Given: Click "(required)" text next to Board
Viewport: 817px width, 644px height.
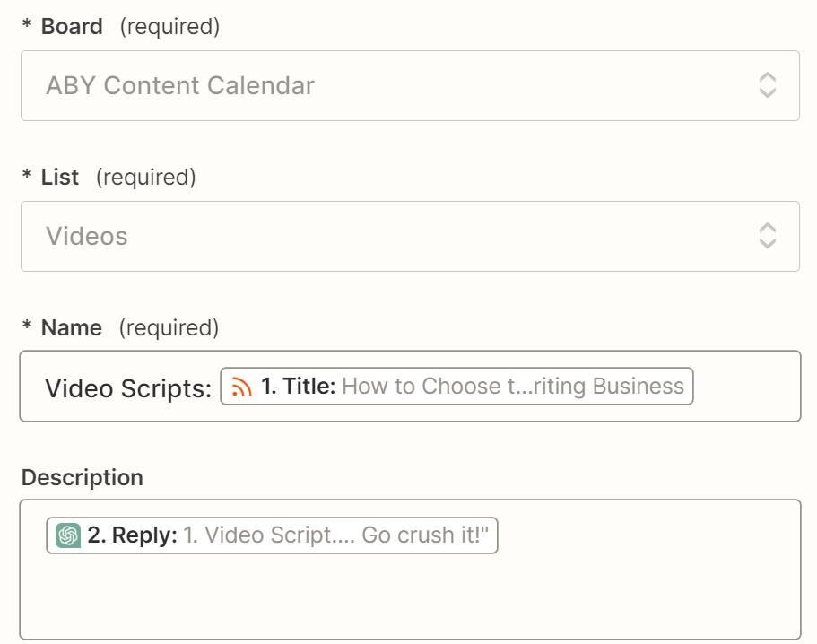Looking at the screenshot, I should coord(169,27).
